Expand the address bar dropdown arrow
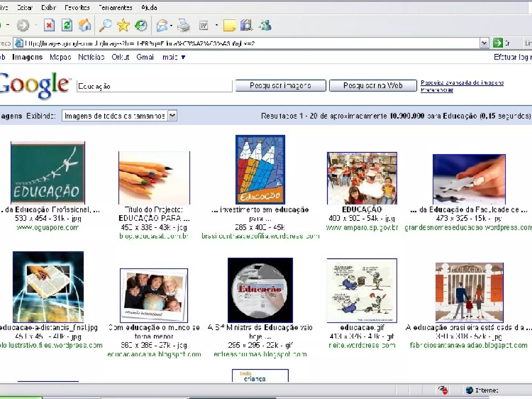This screenshot has width=532, height=399. tap(484, 43)
